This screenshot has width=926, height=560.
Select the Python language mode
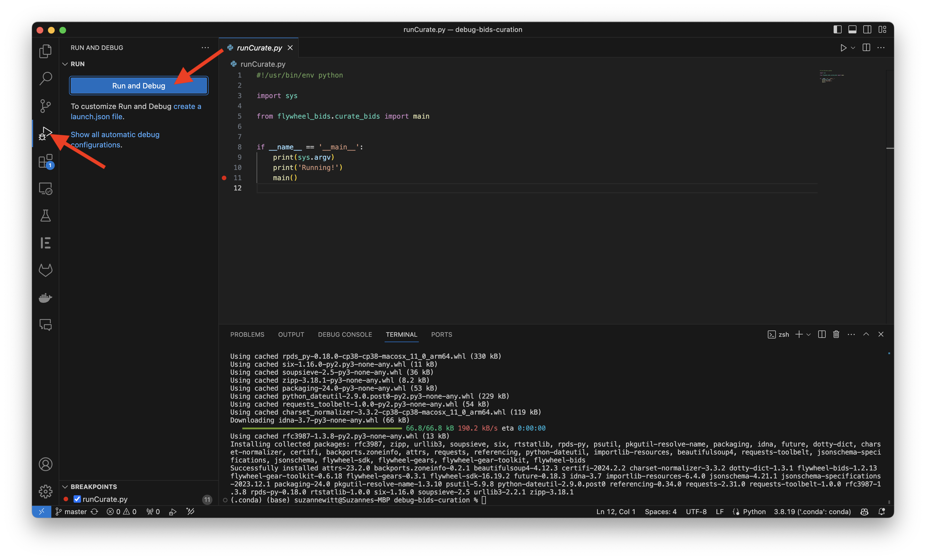point(754,512)
